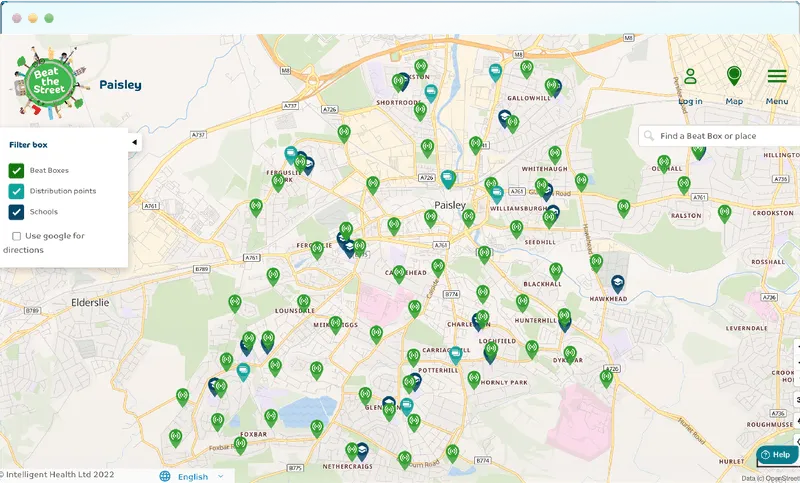Click the Menu label under the hamburger icon
Screen dimensions: 800x483
point(777,101)
